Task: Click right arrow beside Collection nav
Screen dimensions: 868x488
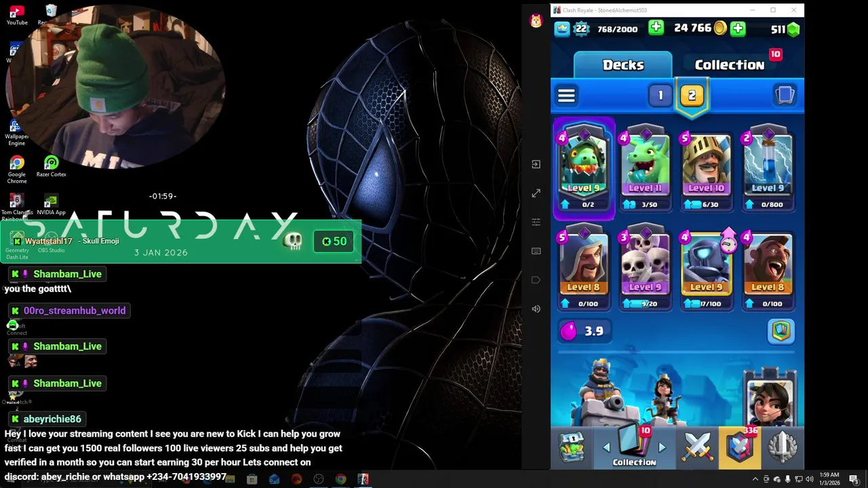Action: pos(662,447)
